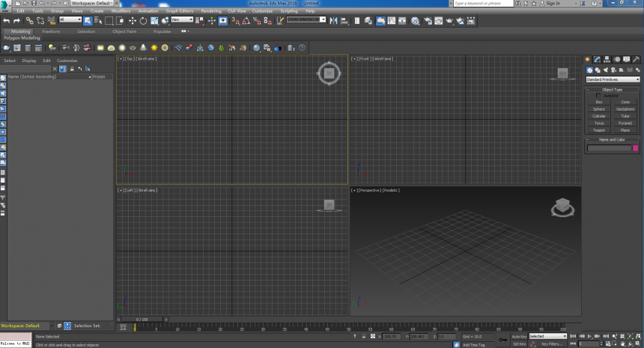Click the Pyramid object type button
This screenshot has height=348, width=644.
click(x=625, y=123)
